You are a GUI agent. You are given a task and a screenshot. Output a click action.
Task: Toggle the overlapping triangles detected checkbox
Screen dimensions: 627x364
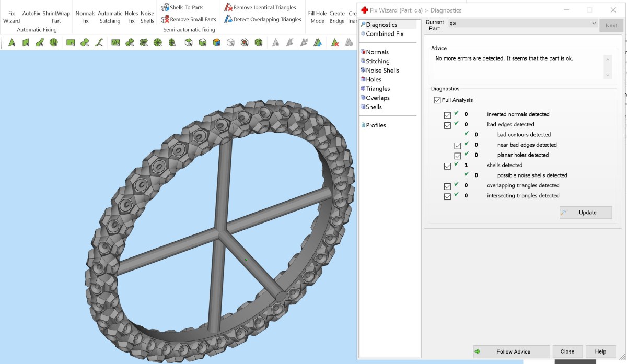[447, 186]
